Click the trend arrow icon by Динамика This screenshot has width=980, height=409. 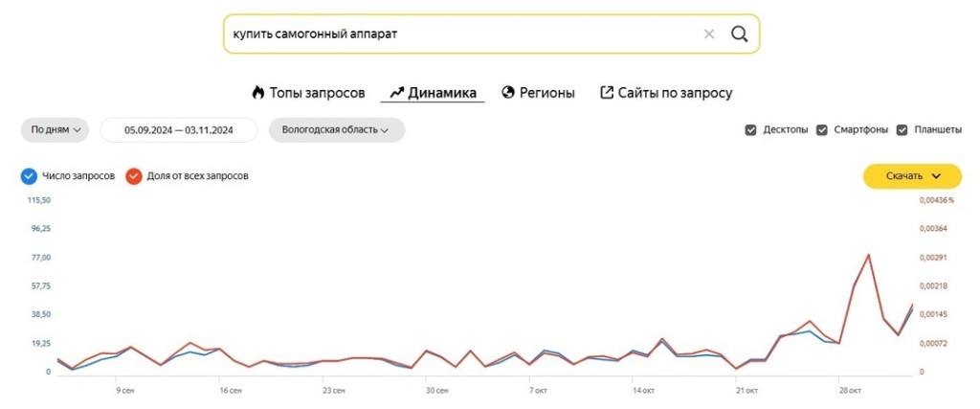[397, 93]
